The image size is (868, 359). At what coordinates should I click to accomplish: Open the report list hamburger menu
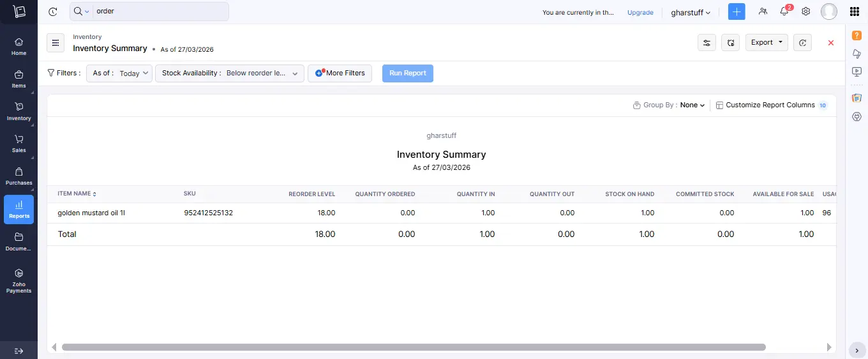point(56,43)
